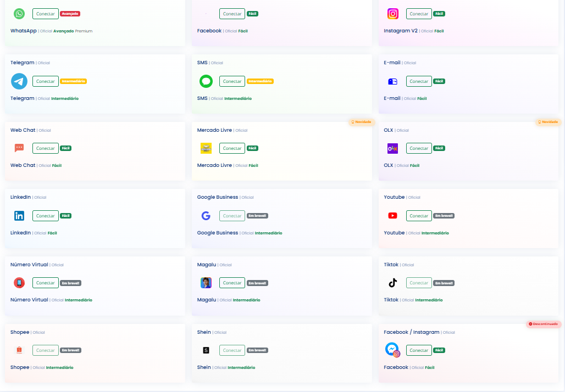The height and width of the screenshot is (392, 565).
Task: Connect the Instagram V2 channel
Action: point(419,14)
